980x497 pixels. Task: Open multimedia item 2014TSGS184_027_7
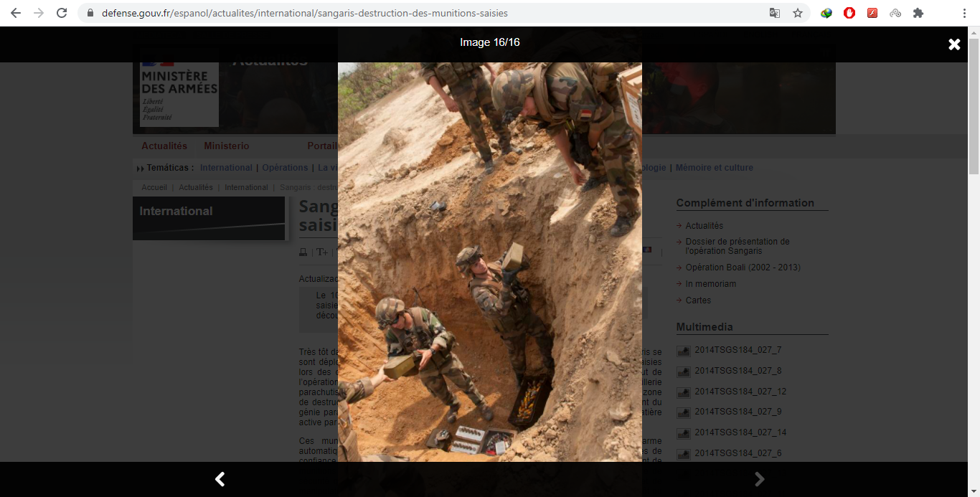738,350
